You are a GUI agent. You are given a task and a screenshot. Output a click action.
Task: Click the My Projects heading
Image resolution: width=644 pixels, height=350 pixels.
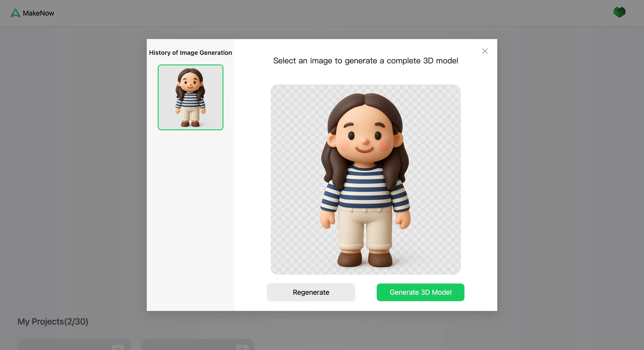pyautogui.click(x=53, y=321)
